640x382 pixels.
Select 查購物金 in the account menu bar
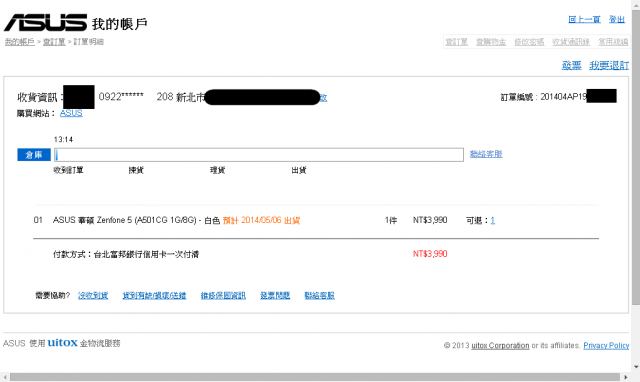pyautogui.click(x=491, y=42)
